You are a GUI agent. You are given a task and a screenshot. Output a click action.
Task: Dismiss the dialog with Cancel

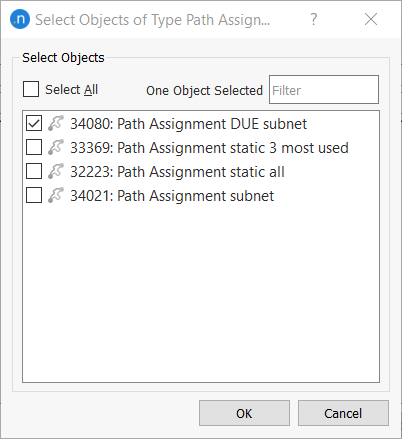[343, 413]
